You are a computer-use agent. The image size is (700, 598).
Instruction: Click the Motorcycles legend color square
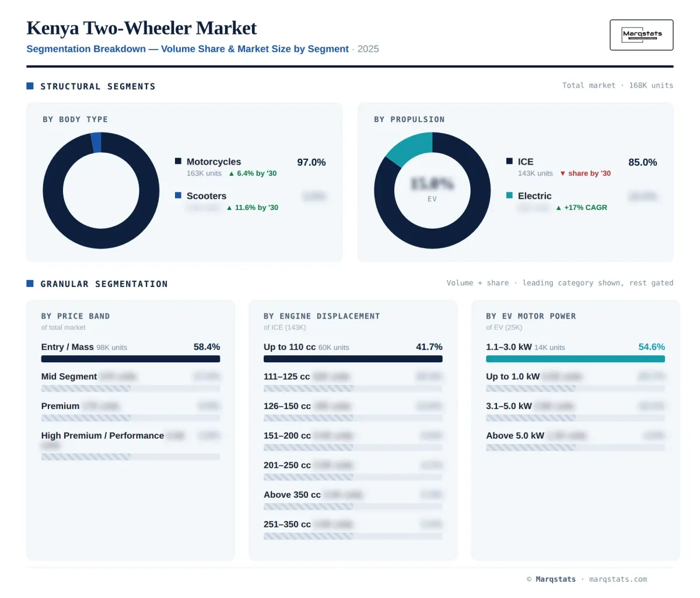coord(178,161)
